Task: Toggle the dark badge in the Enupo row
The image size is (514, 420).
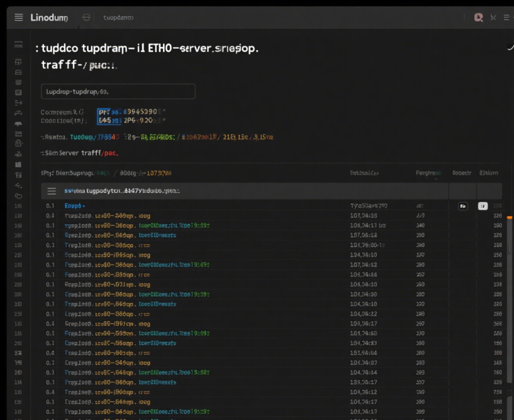Action: click(x=463, y=206)
